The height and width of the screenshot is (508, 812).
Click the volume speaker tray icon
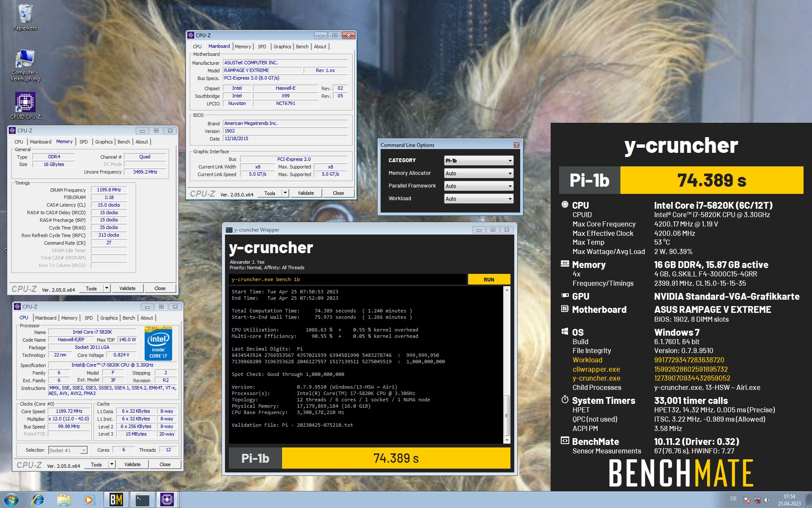(768, 500)
